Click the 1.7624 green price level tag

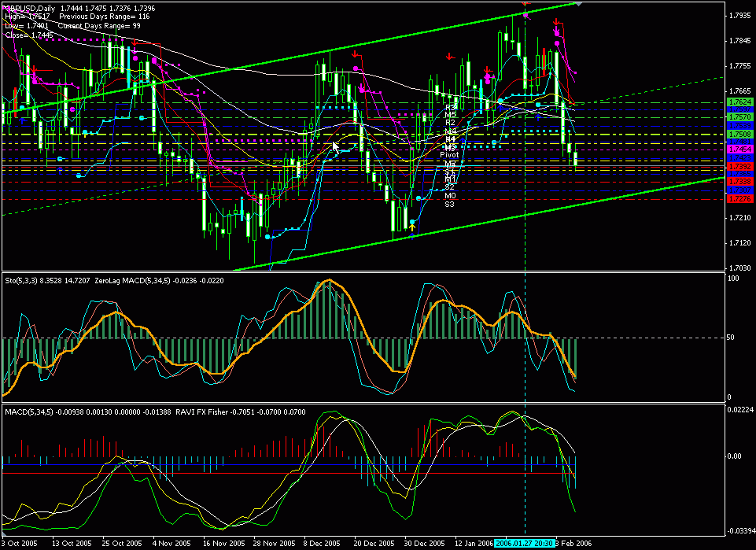738,102
